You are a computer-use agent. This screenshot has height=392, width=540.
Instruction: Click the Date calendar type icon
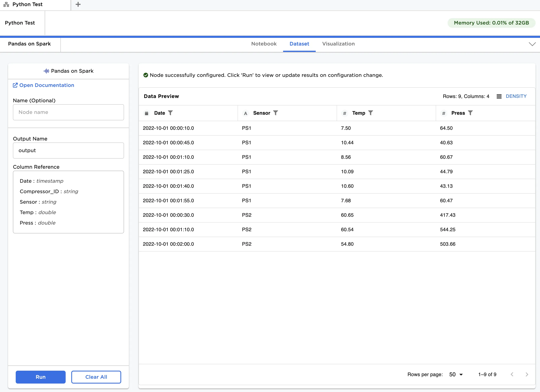147,113
